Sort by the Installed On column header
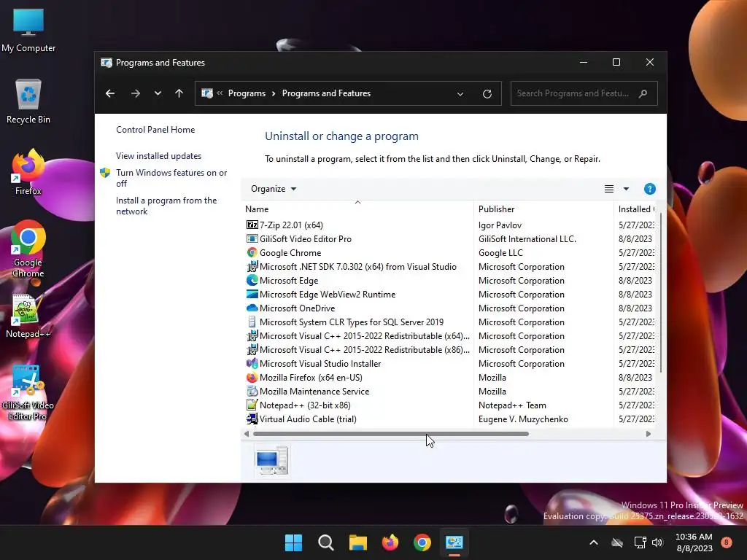 [x=636, y=209]
